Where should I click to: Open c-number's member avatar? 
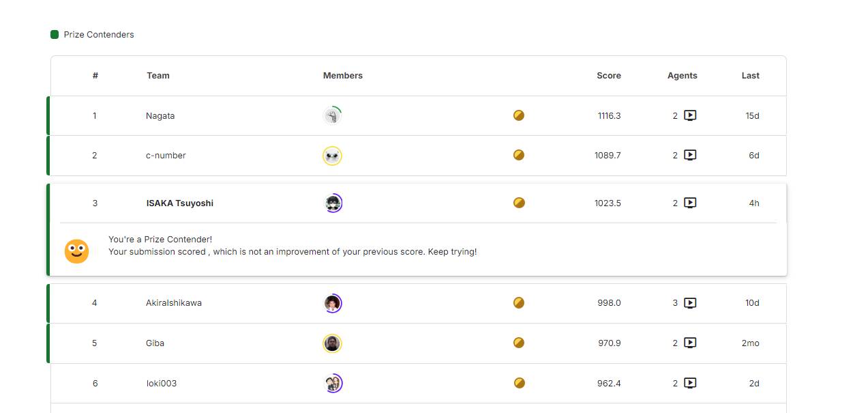coord(332,156)
